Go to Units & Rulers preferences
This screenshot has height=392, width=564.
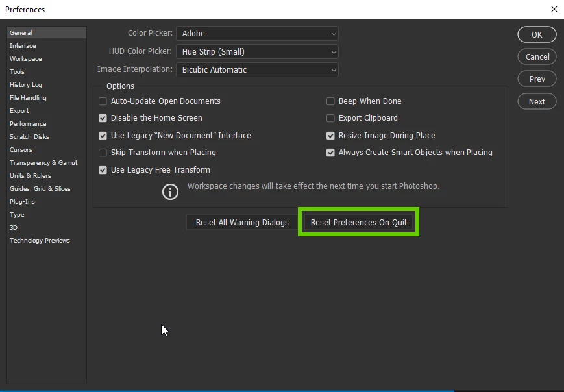(x=46, y=175)
